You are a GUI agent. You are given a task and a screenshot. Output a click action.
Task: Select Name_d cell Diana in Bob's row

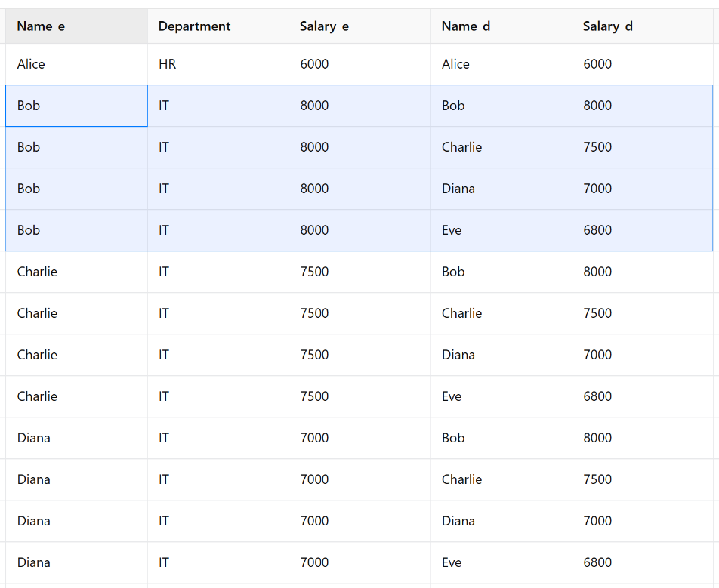(501, 189)
